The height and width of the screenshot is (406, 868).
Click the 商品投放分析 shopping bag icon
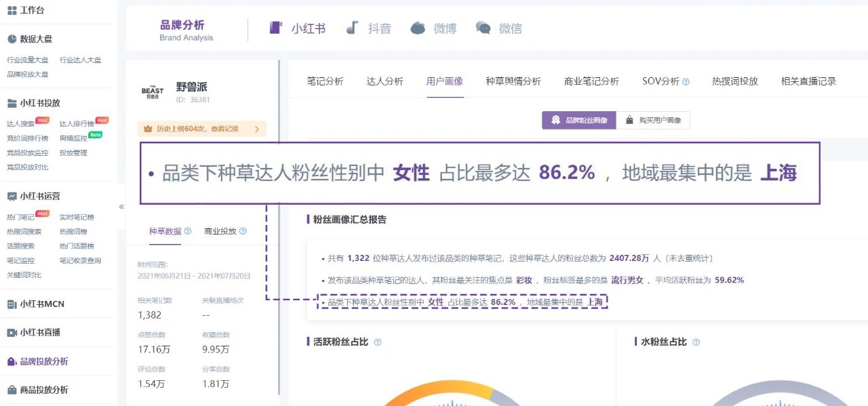(x=12, y=390)
